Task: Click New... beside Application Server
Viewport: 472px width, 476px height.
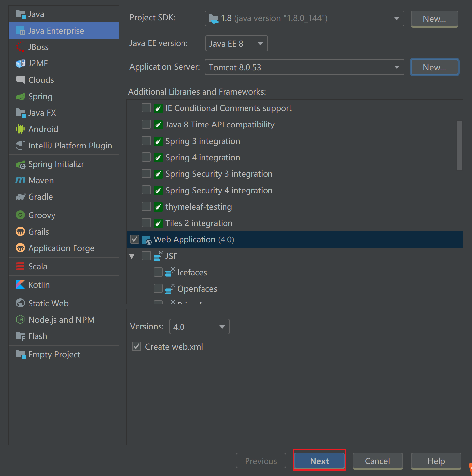Action: coord(434,67)
